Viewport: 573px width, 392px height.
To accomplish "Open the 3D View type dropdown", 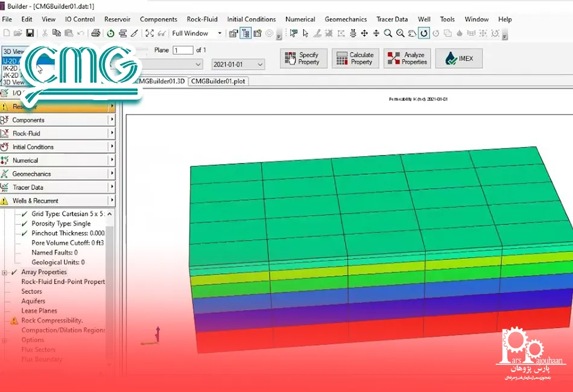I will coord(14,51).
